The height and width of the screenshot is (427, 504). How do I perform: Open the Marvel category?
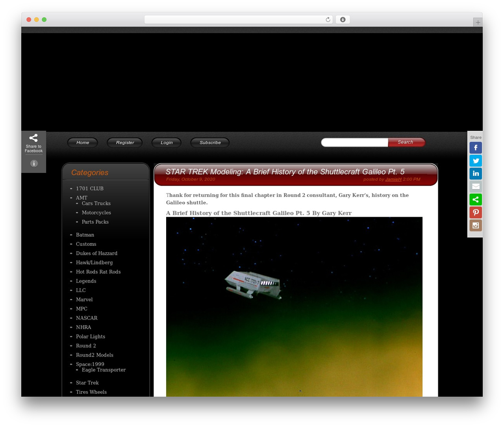pos(84,300)
